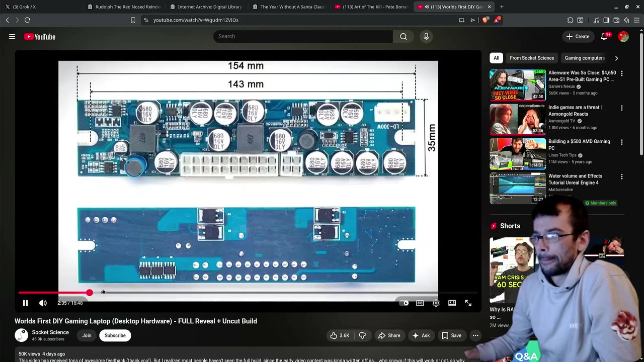Image resolution: width=644 pixels, height=362 pixels.
Task: Open Brave Rewards triangle icon
Action: [497, 20]
